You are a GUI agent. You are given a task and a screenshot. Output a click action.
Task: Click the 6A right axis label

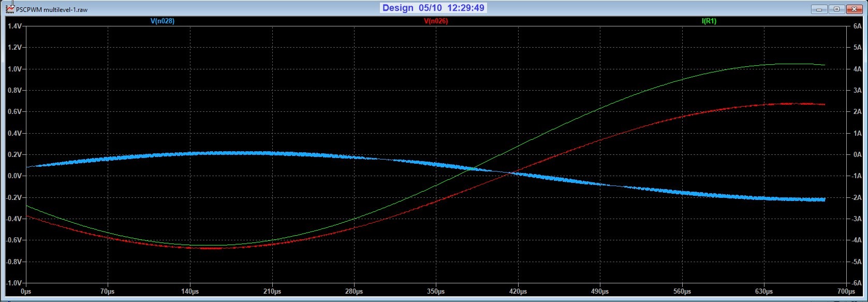click(x=857, y=26)
